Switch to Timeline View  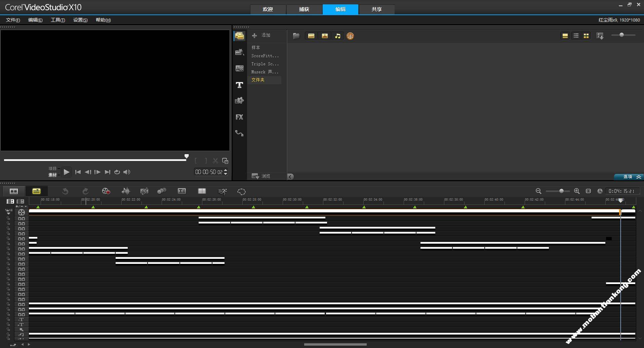click(x=36, y=191)
